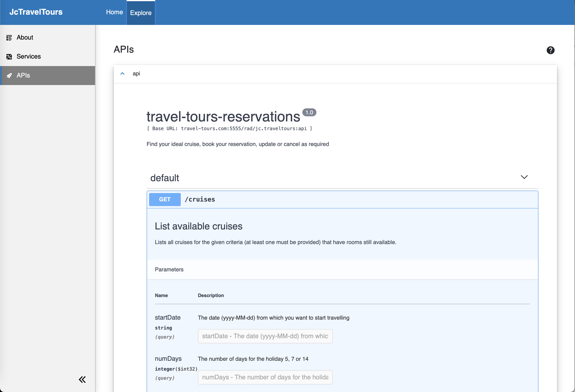Click the About list icon in sidebar

(9, 38)
